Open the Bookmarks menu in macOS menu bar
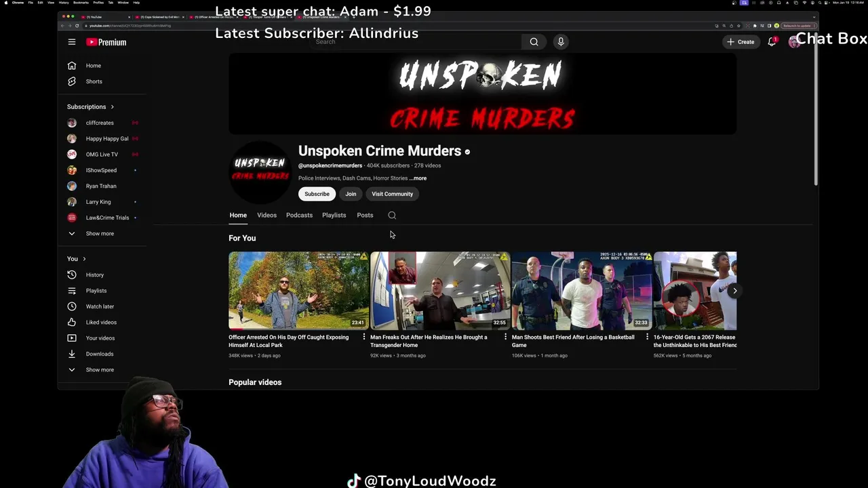Screen dimensions: 868x488 [81, 3]
